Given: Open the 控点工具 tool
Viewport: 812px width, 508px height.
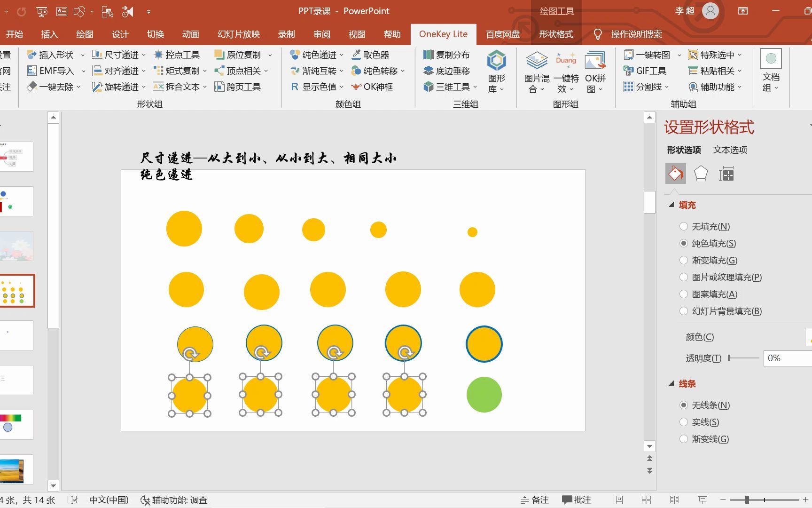Looking at the screenshot, I should point(177,55).
